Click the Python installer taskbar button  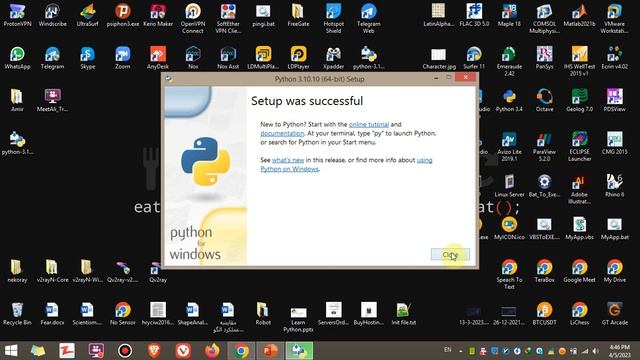[x=299, y=351]
